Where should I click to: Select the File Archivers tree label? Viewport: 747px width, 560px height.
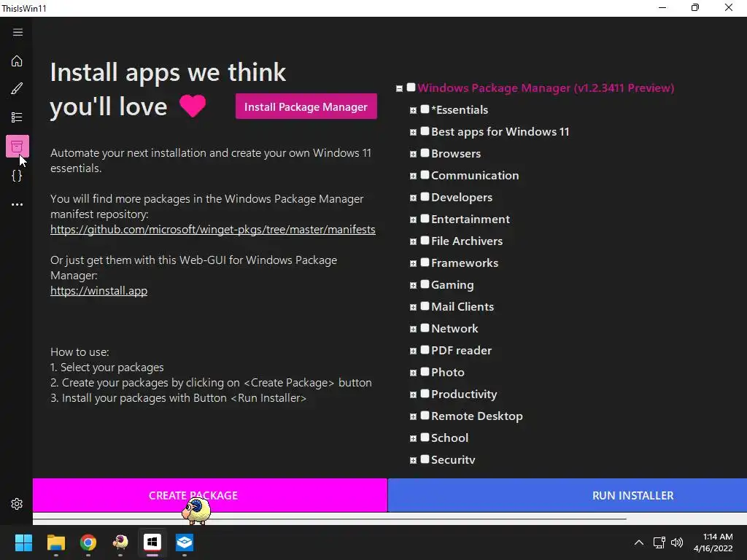click(466, 241)
